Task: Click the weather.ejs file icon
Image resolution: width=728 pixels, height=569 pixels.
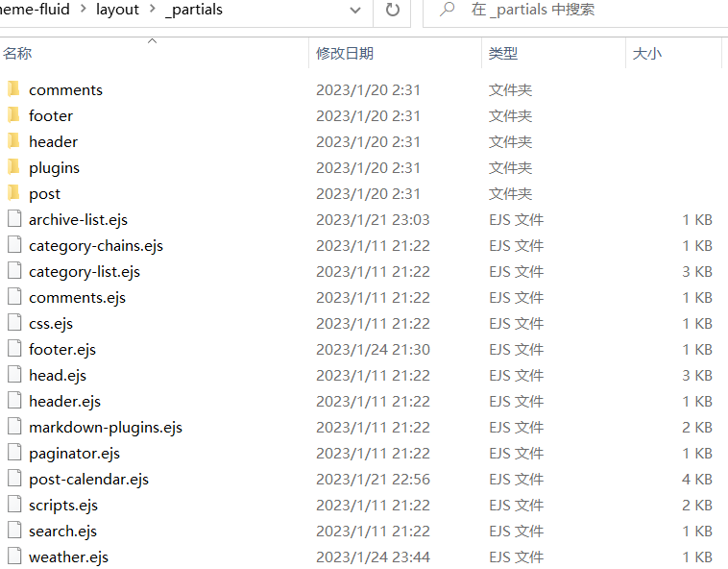Action: tap(13, 557)
